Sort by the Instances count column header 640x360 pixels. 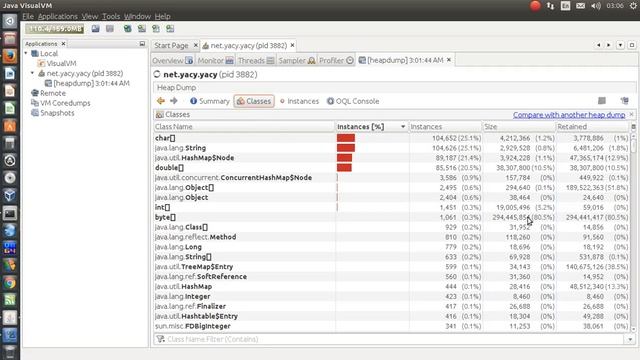pyautogui.click(x=446, y=127)
